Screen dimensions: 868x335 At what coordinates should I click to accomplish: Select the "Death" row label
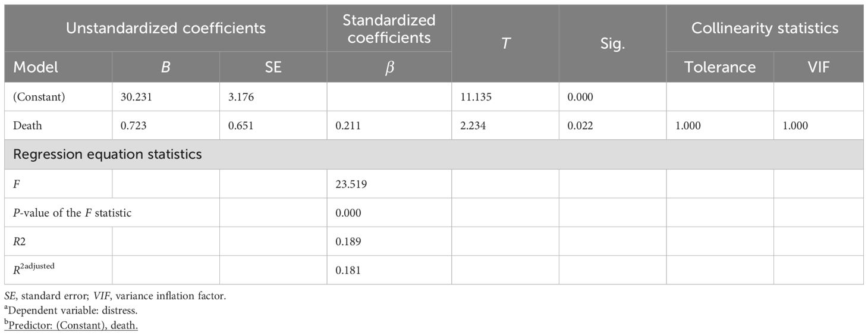pos(27,126)
